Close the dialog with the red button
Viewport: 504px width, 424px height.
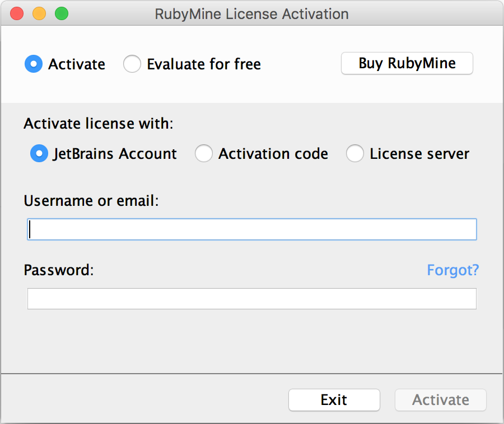click(17, 13)
